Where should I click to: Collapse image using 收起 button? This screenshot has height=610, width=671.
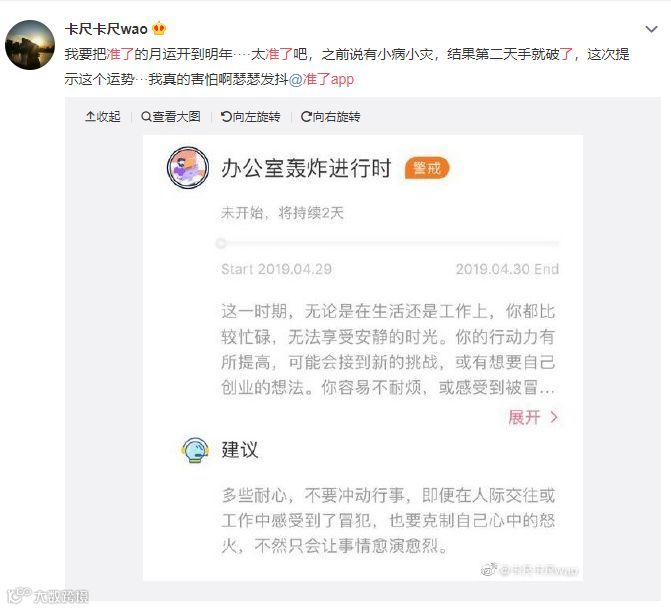point(103,116)
